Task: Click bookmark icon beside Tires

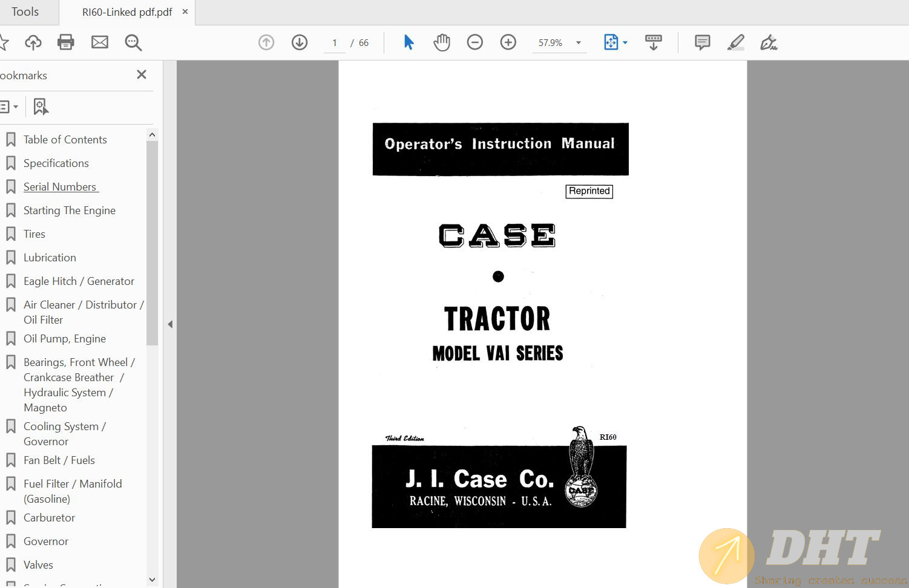Action: click(11, 234)
